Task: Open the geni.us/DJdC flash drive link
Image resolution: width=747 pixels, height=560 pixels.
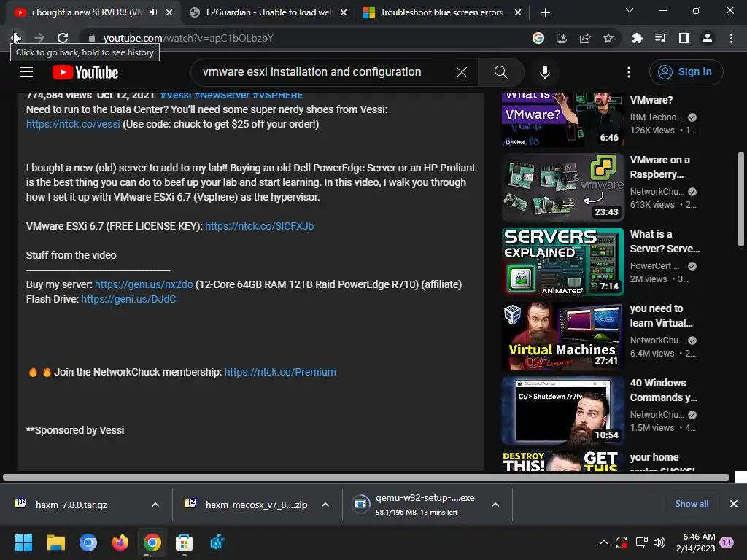Action: [128, 299]
